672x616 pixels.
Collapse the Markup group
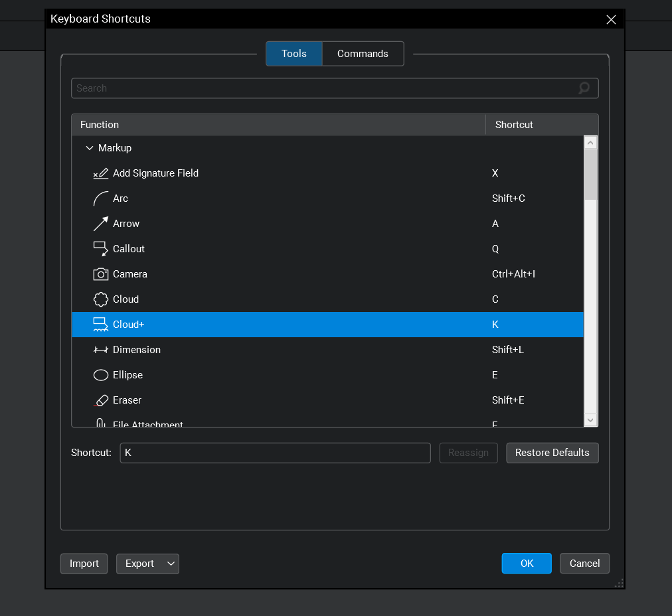pyautogui.click(x=90, y=147)
